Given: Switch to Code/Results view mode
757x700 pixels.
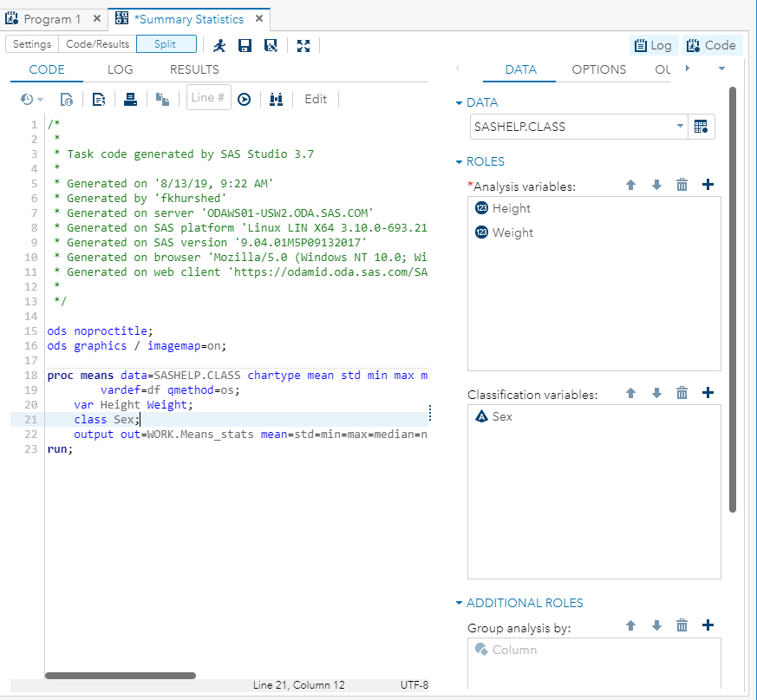Looking at the screenshot, I should click(98, 44).
